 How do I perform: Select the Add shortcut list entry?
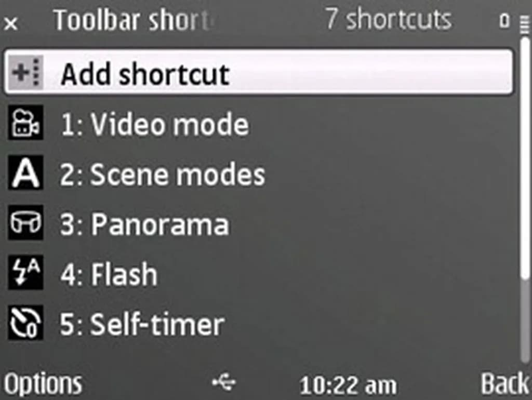(259, 73)
